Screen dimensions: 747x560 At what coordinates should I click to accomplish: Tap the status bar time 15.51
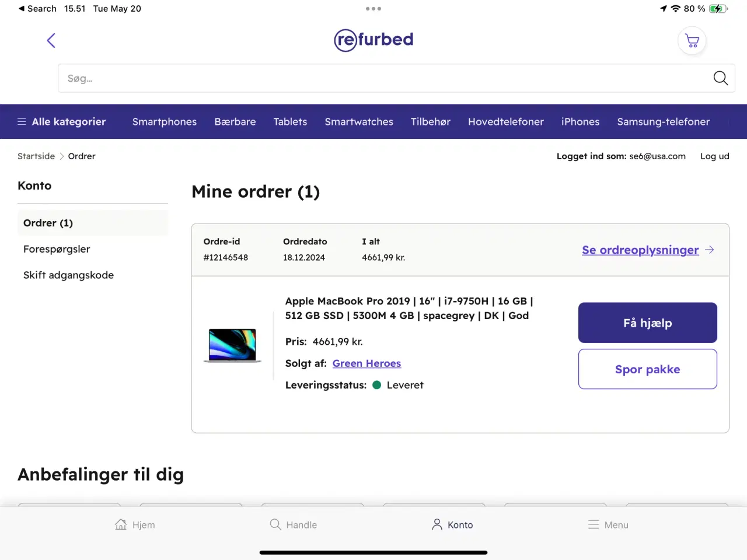(75, 9)
